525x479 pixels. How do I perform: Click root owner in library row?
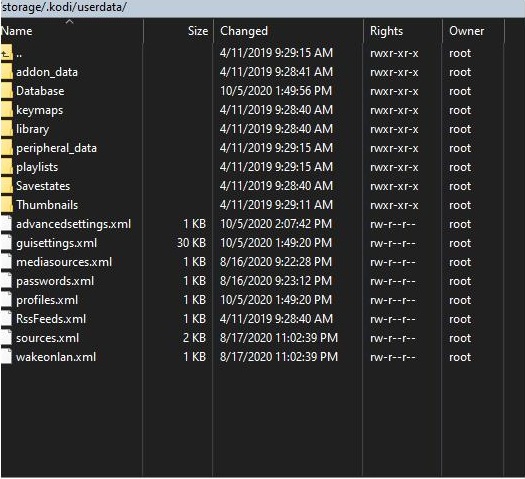pyautogui.click(x=460, y=129)
